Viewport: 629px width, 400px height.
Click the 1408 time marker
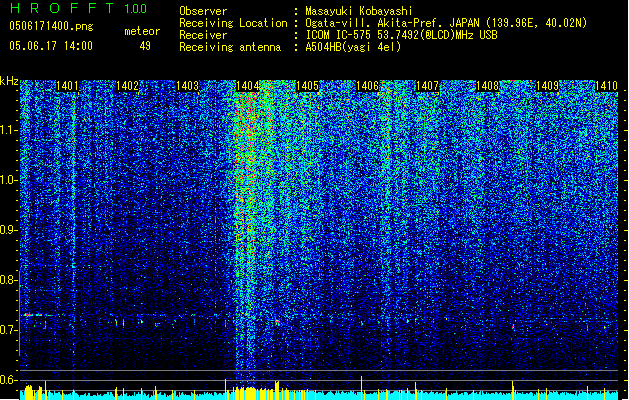pos(487,86)
